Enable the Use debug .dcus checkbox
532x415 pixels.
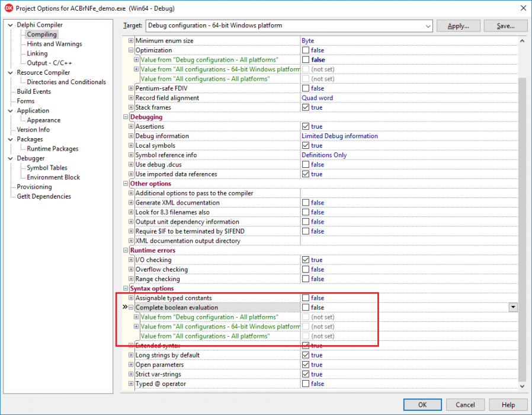pos(305,164)
